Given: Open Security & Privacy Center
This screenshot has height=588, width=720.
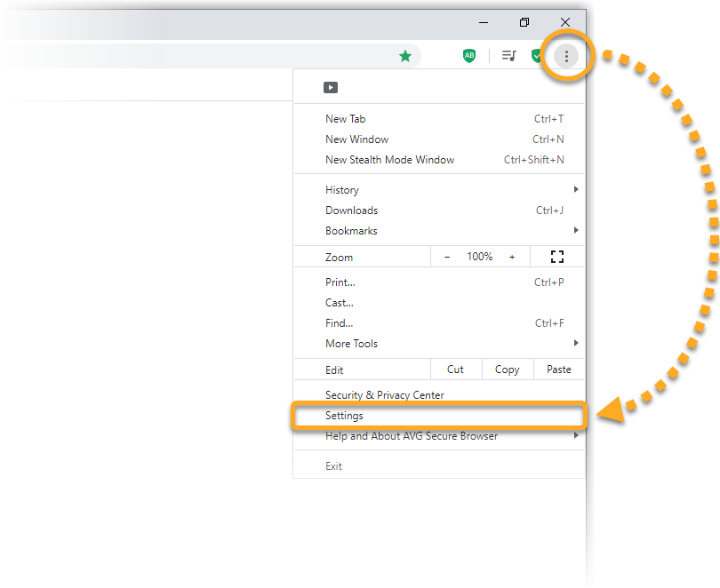Looking at the screenshot, I should [384, 395].
